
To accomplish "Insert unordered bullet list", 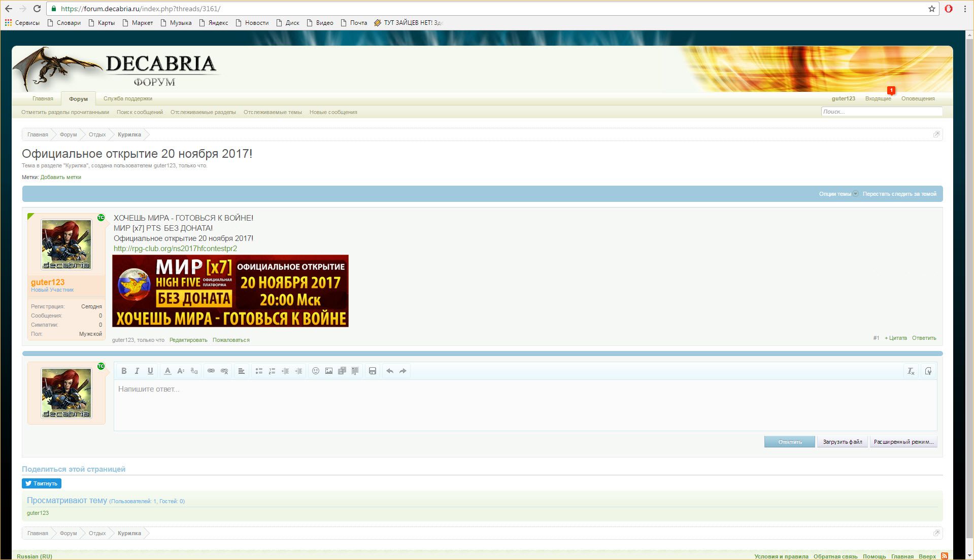I will pos(259,371).
